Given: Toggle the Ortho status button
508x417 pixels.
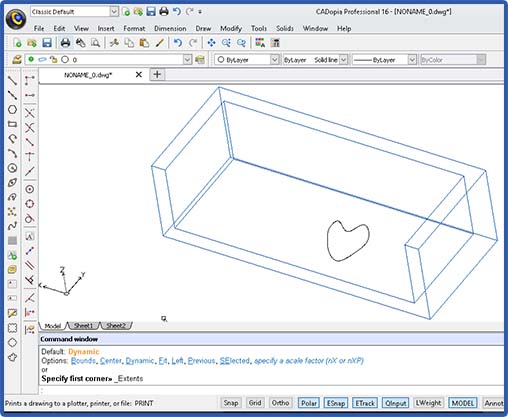Looking at the screenshot, I should click(x=280, y=403).
